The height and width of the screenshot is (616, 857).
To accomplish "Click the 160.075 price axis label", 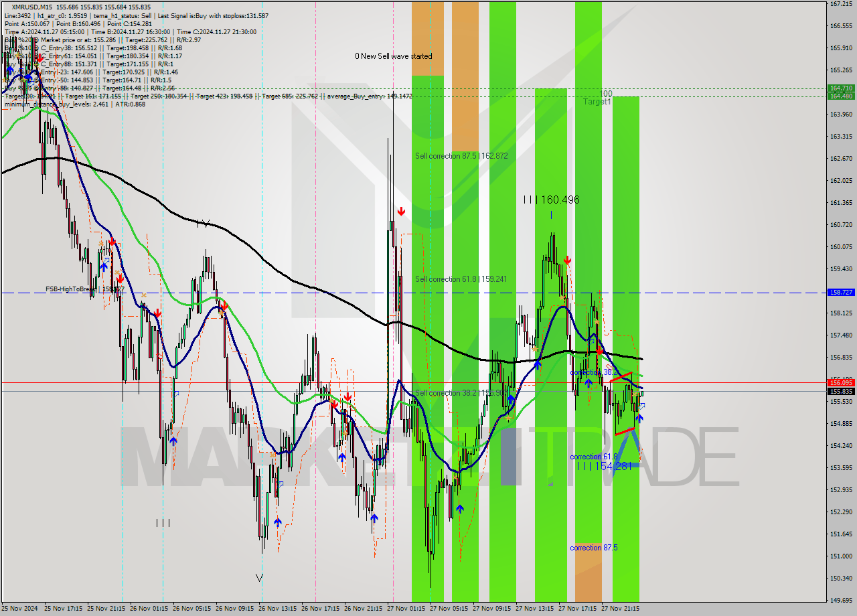I will 841,247.
